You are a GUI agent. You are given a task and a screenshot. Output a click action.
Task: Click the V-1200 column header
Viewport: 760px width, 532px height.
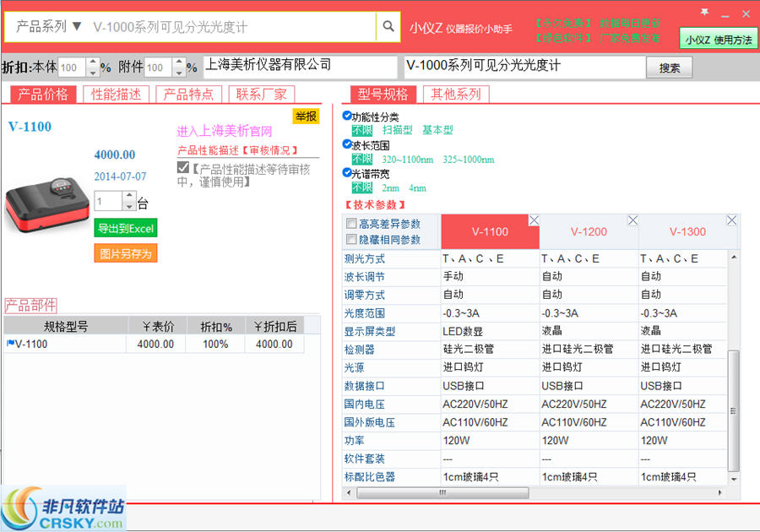(589, 231)
